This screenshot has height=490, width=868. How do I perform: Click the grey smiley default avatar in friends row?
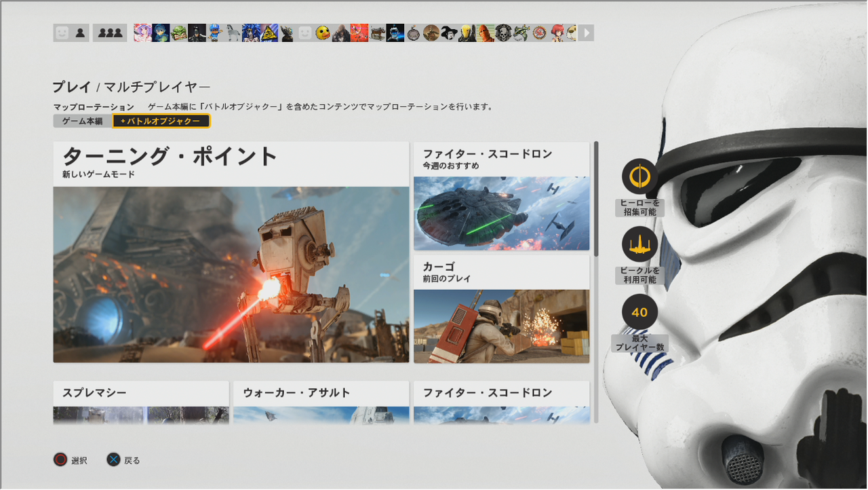click(306, 33)
